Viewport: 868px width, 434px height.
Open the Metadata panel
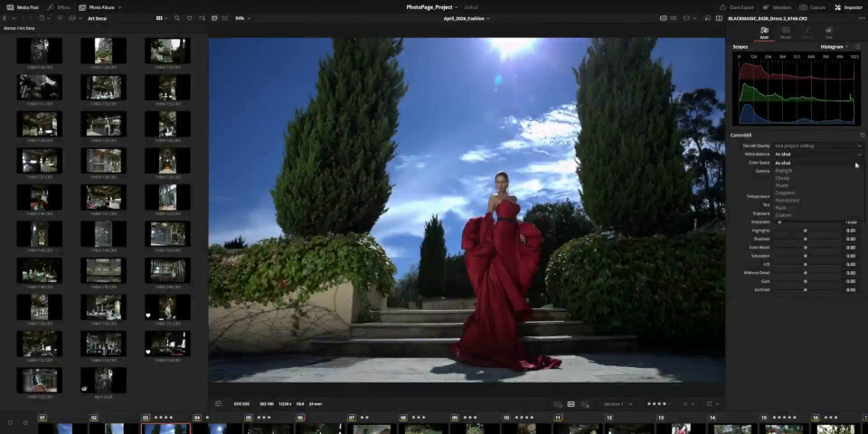click(780, 7)
